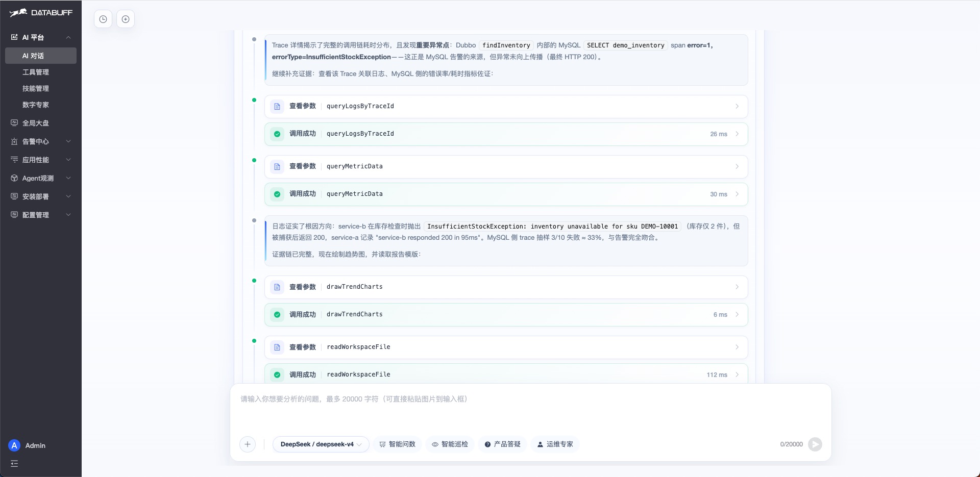
Task: Click the DATABUFF logo
Action: point(41,13)
